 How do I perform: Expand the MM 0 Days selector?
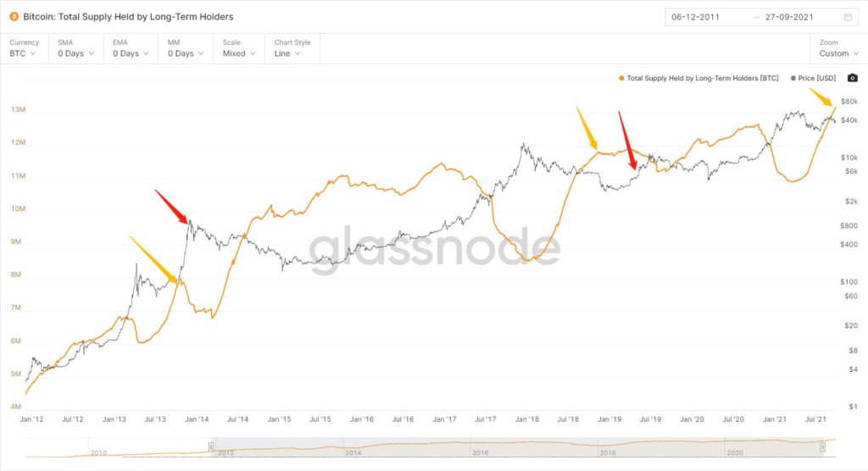pyautogui.click(x=186, y=53)
